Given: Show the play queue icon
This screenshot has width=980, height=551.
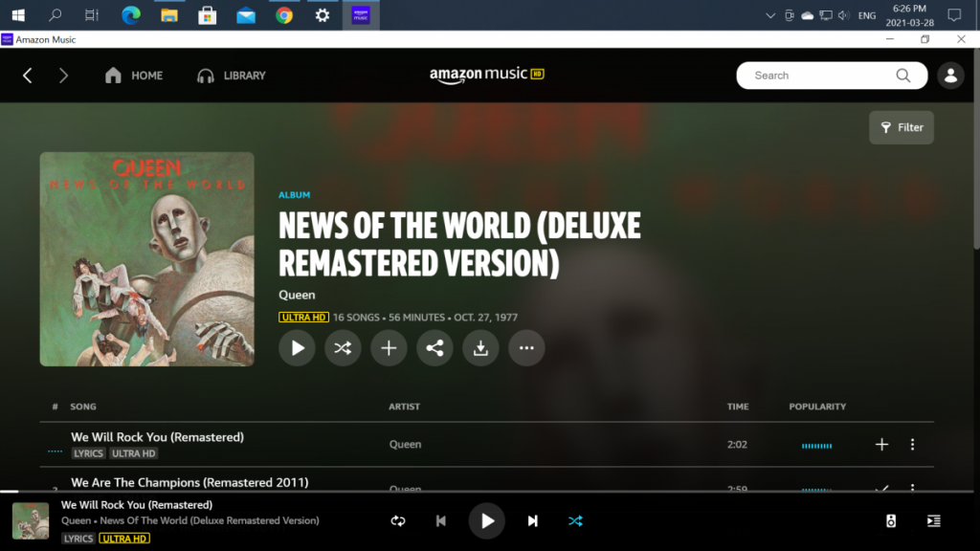Looking at the screenshot, I should click(933, 521).
